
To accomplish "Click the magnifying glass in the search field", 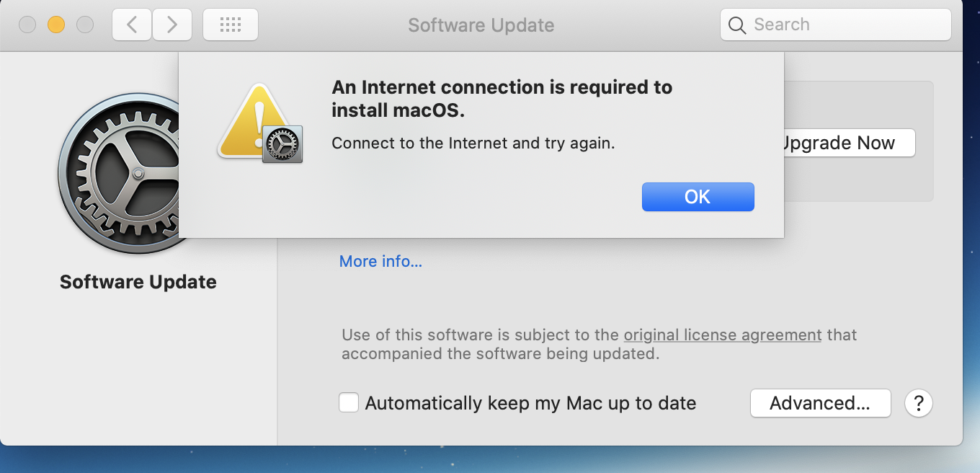I will [x=736, y=24].
